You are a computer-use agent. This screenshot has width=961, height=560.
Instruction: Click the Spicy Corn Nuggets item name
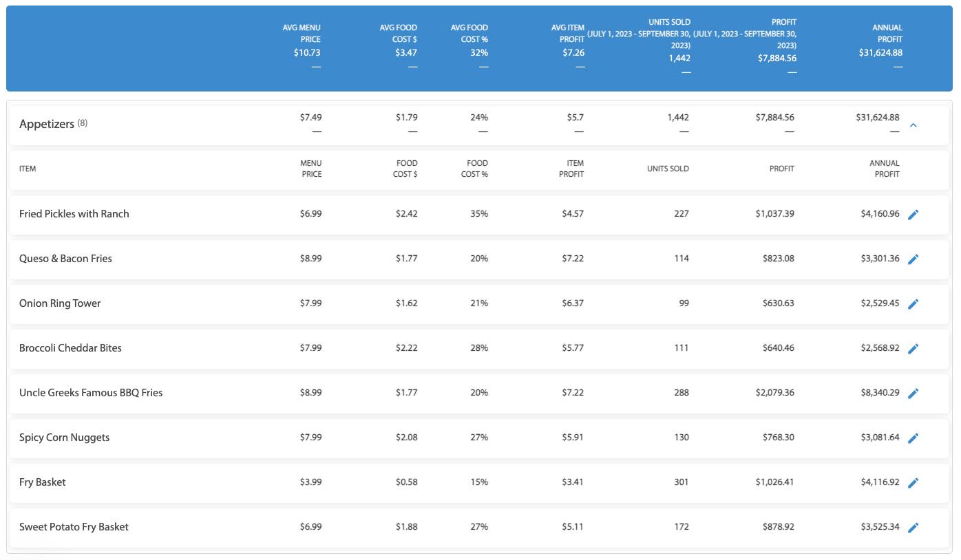pyautogui.click(x=64, y=438)
